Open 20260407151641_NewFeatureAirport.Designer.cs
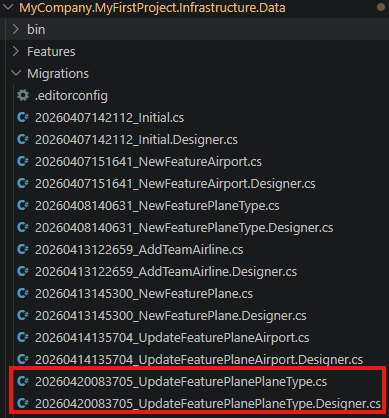Viewport: 389px width, 418px height. tap(175, 184)
